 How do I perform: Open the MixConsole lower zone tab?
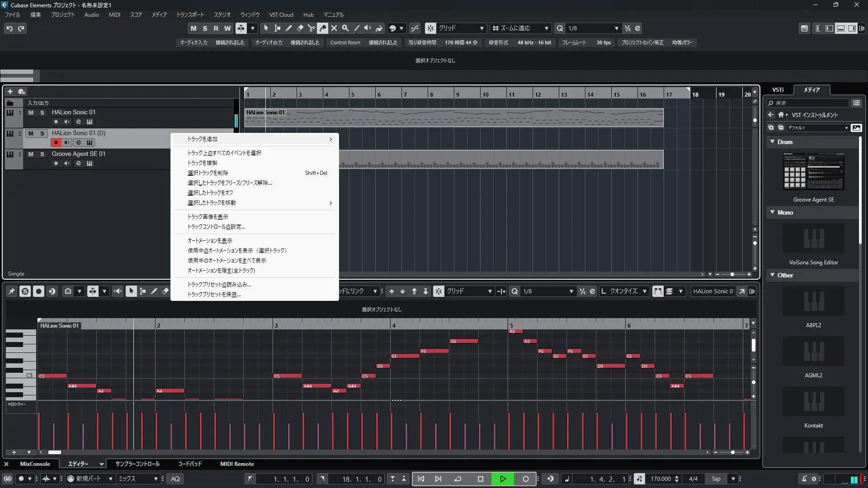[35, 464]
